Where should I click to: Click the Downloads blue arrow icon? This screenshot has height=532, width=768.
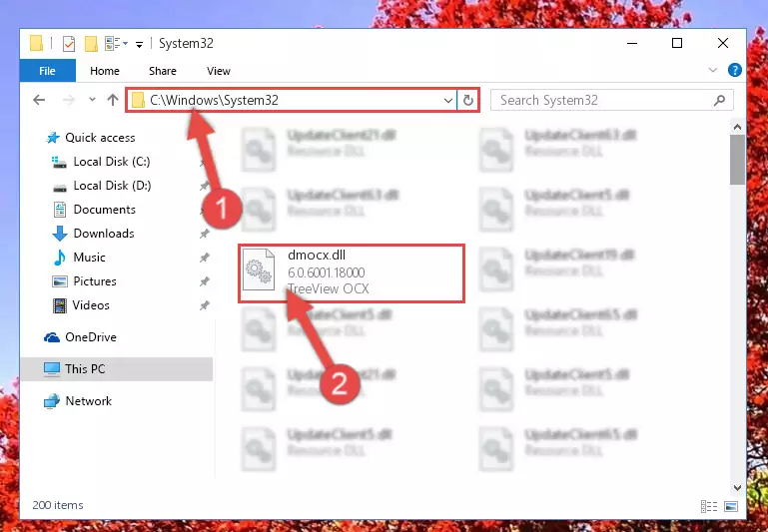60,234
